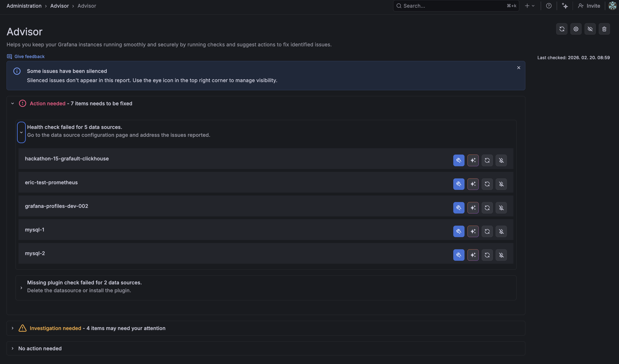Click the Give feedback link

click(x=29, y=56)
